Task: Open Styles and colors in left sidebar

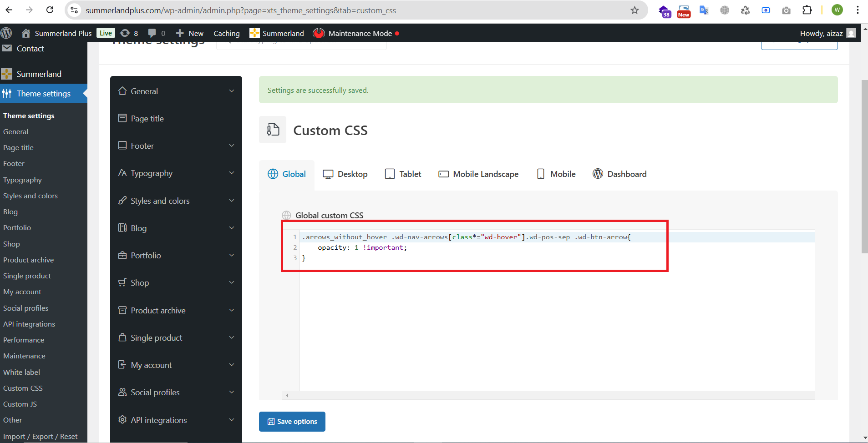Action: coord(30,196)
